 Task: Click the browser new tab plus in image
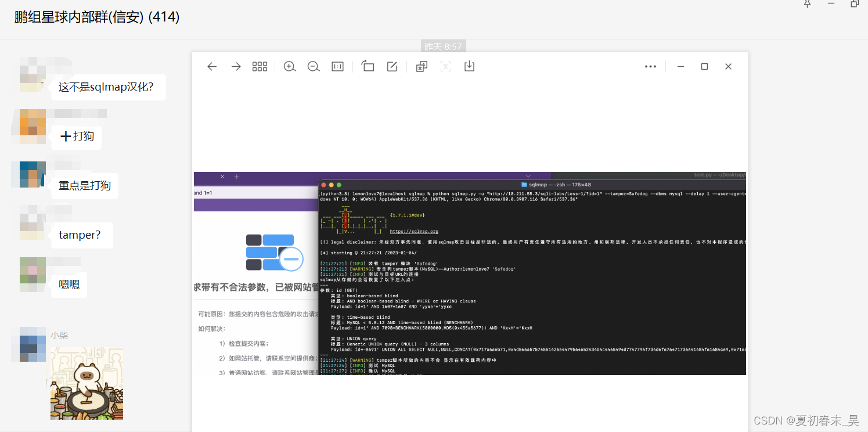click(x=236, y=177)
